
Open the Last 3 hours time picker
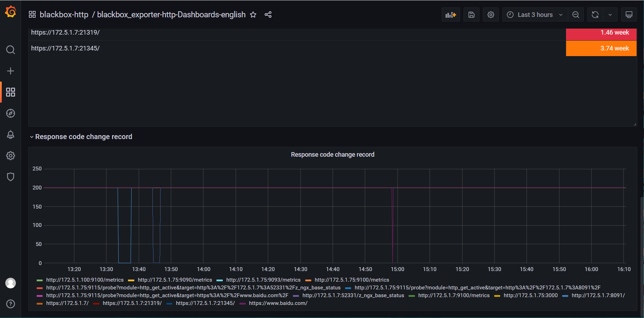(535, 15)
